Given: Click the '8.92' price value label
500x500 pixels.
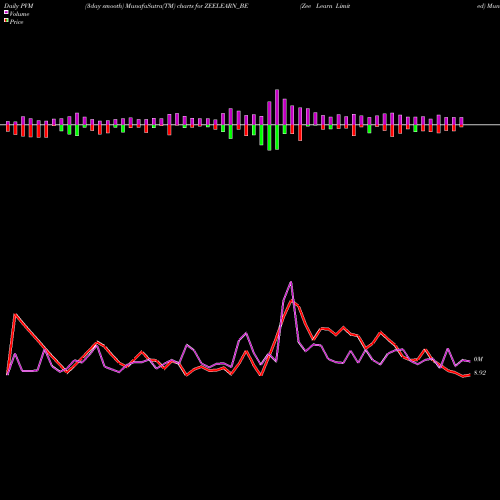Looking at the screenshot, I should pyautogui.click(x=480, y=373).
